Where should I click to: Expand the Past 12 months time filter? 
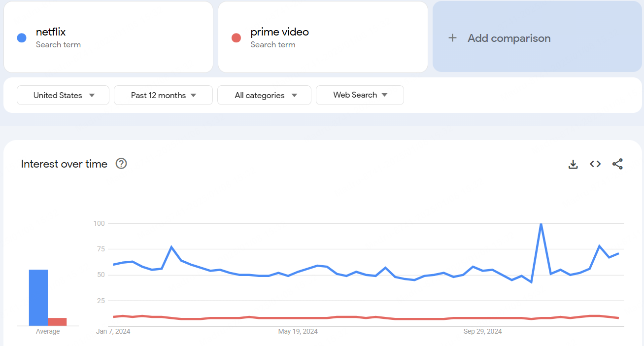(163, 95)
